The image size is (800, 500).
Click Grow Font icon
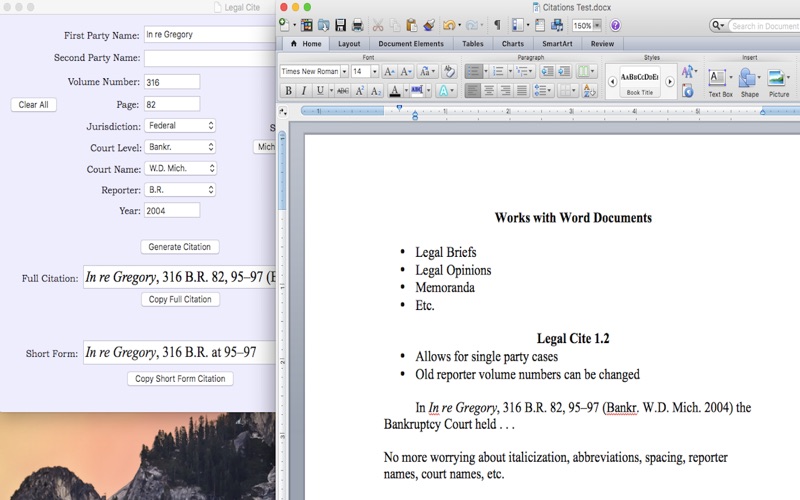389,71
